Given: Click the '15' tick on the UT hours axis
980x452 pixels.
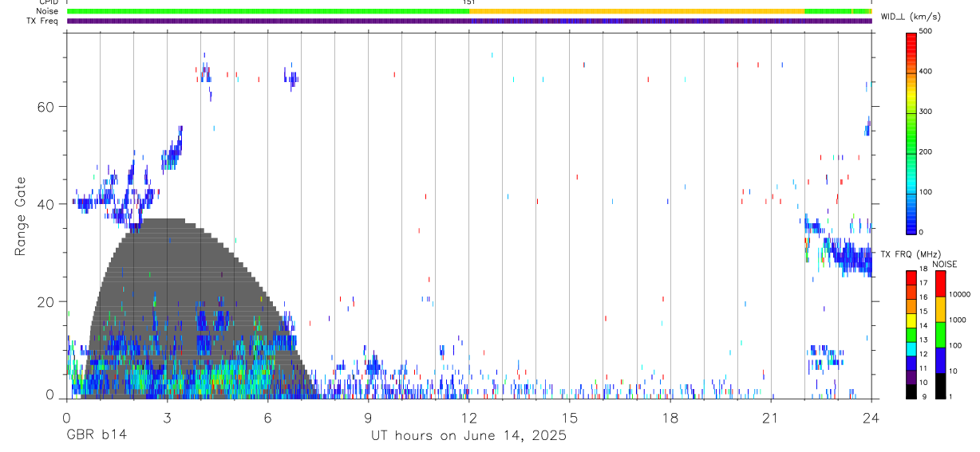Looking at the screenshot, I should (x=569, y=418).
